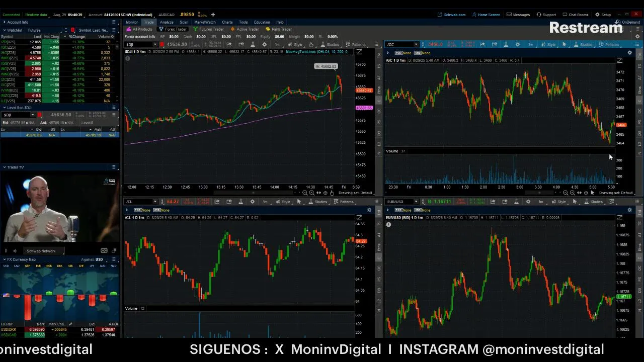Open the Active Trader sub-tab

click(x=245, y=29)
